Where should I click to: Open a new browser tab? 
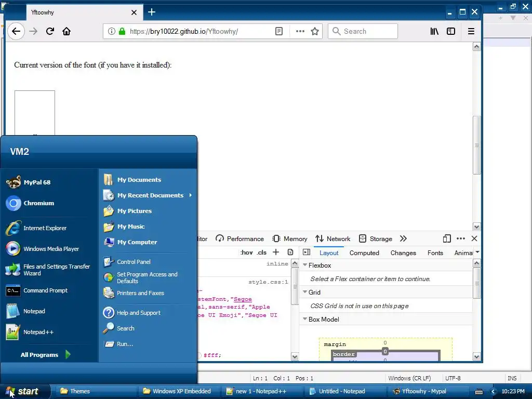pos(152,12)
